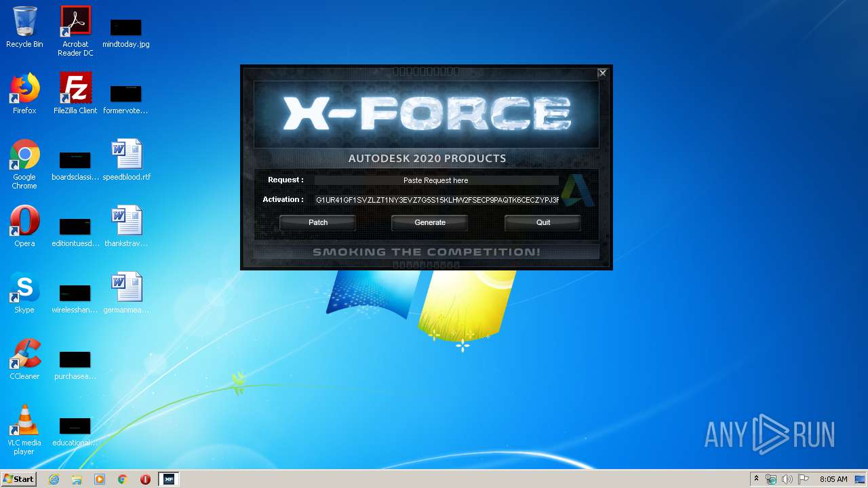Open the network tray icon
Screen dimensions: 868x488
click(771, 479)
